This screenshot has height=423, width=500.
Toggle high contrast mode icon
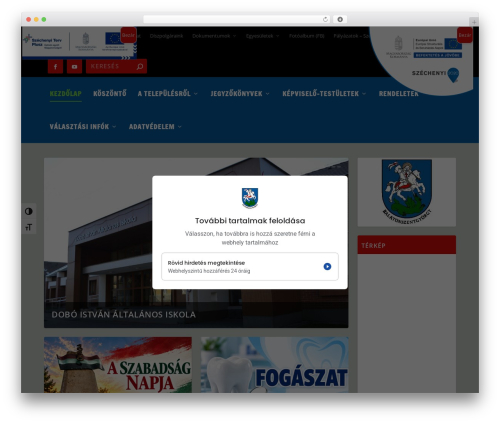(x=29, y=211)
